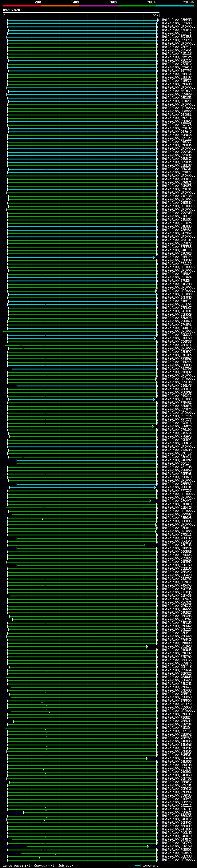This screenshot has width=197, height=868.
Task: Click the yellow large-gap triangle in bottom legend
Action: point(25,865)
